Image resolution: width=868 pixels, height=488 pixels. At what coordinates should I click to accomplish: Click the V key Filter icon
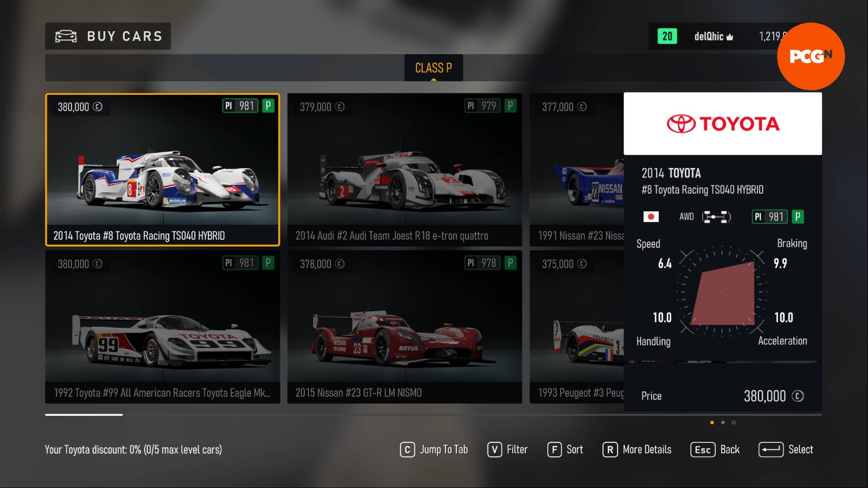pos(494,450)
